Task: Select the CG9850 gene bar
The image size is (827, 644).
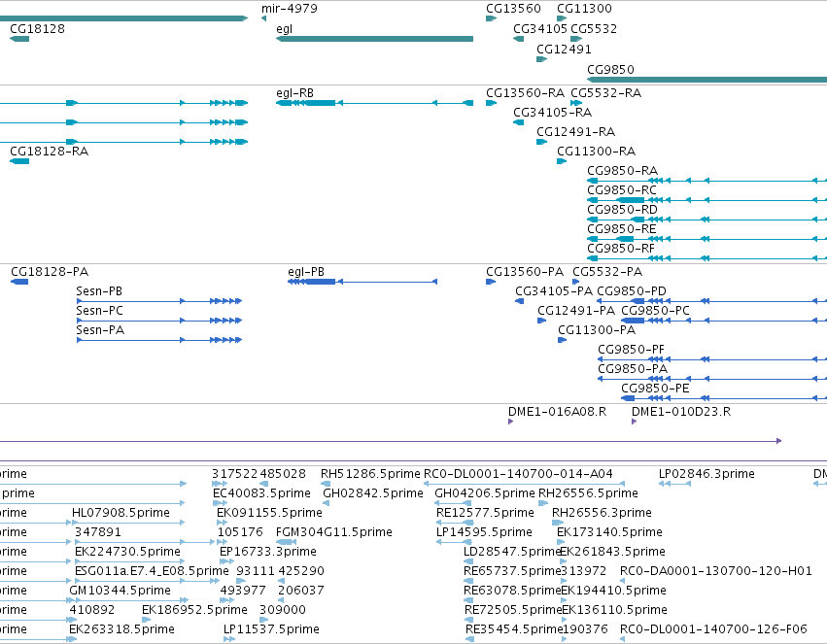Action: point(706,80)
